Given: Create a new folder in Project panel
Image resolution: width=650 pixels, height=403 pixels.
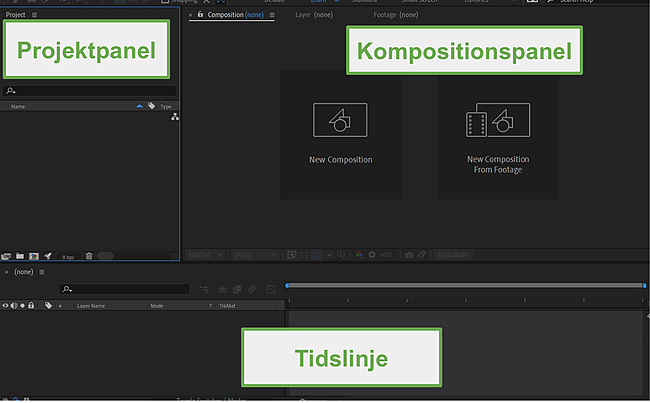Looking at the screenshot, I should (19, 256).
